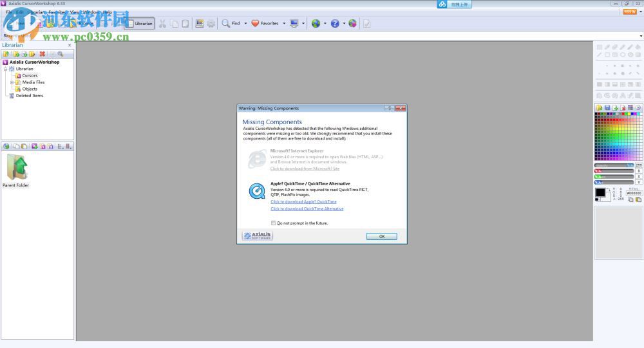The width and height of the screenshot is (644, 348).
Task: Click the document checkmark icon in toolbar
Action: pos(367,23)
